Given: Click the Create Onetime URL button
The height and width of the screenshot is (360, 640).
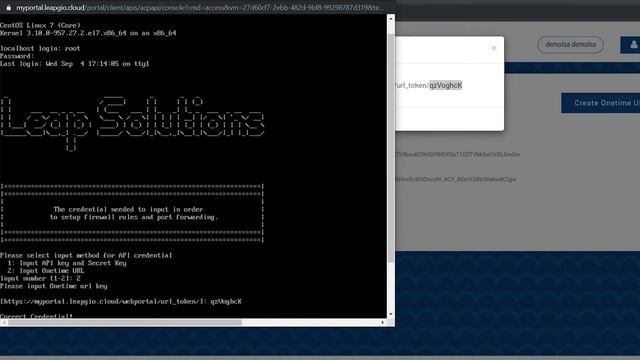Looking at the screenshot, I should pos(601,103).
